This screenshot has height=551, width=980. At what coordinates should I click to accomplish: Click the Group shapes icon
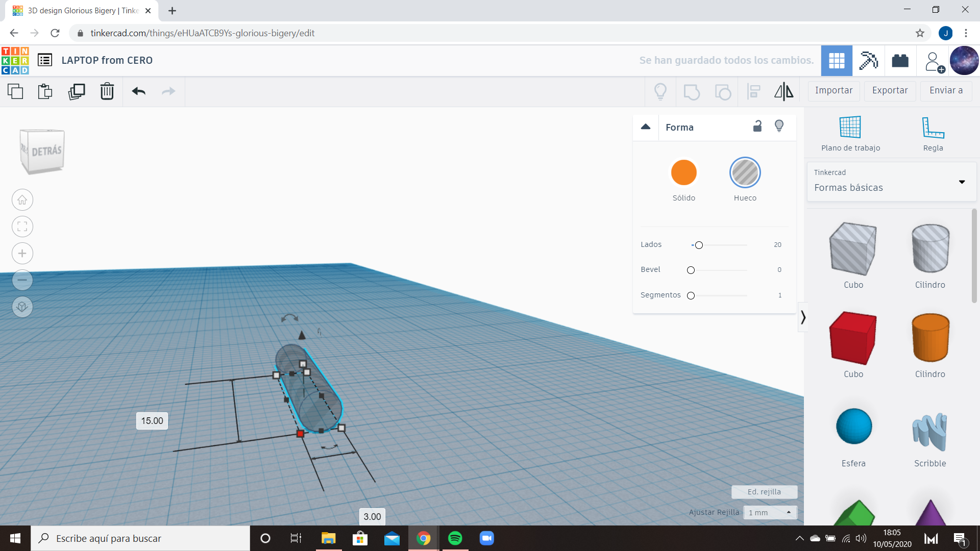click(x=692, y=92)
